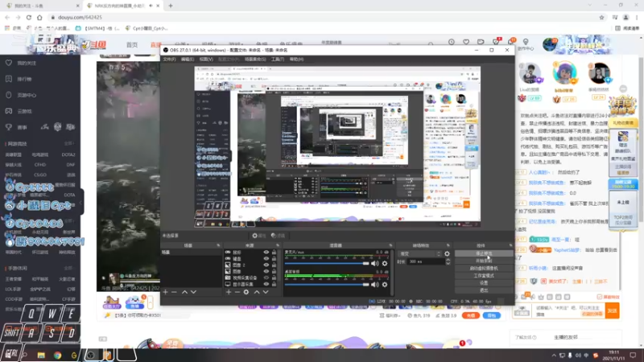Toggle visibility of the 键盘 source
This screenshot has width=644, height=362.
[x=266, y=258]
